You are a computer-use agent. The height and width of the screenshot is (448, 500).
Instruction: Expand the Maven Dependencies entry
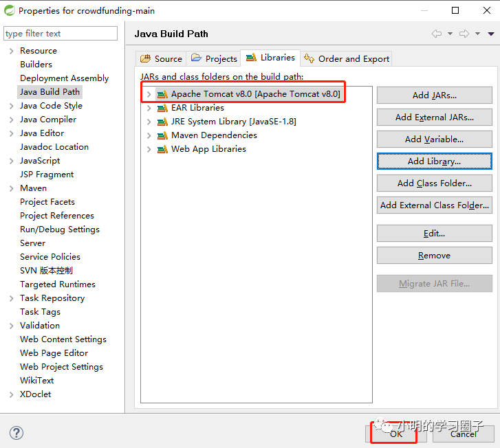[149, 135]
